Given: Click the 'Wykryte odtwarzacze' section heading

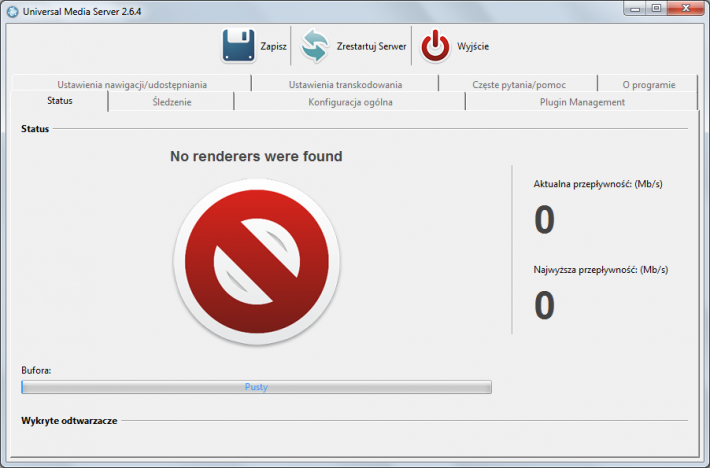Looking at the screenshot, I should [69, 420].
